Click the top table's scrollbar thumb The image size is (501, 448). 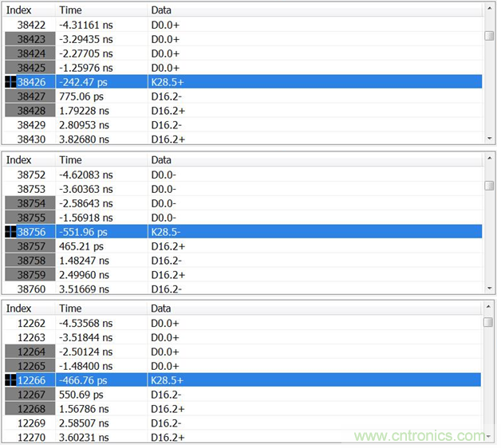click(489, 36)
